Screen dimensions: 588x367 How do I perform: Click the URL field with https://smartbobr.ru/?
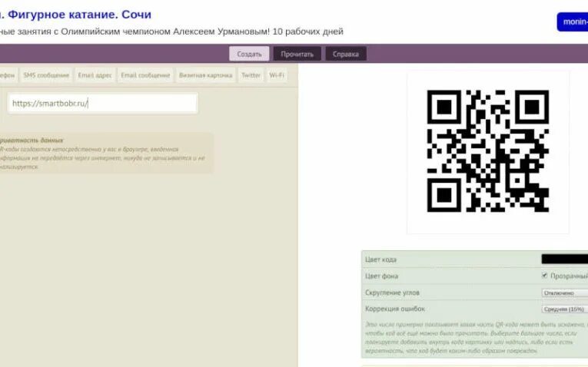[102, 103]
